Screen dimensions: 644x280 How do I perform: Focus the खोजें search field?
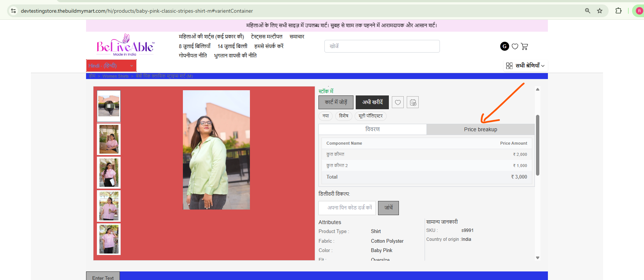[x=382, y=46]
